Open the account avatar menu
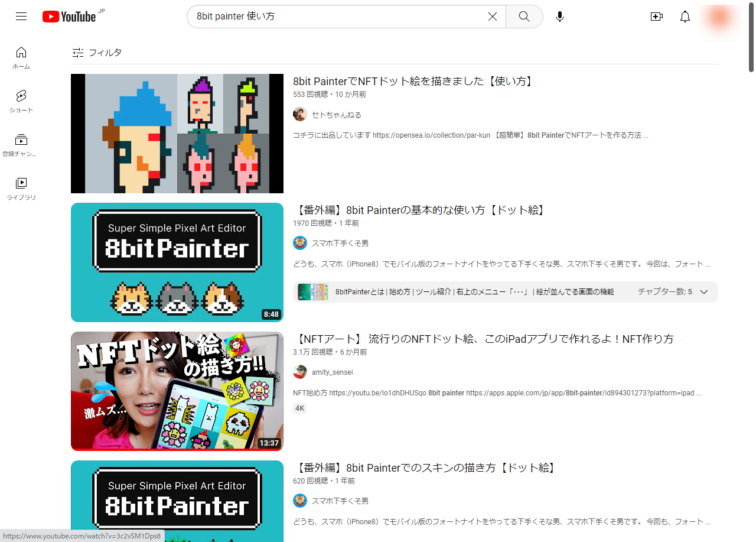756x542 pixels. [719, 17]
